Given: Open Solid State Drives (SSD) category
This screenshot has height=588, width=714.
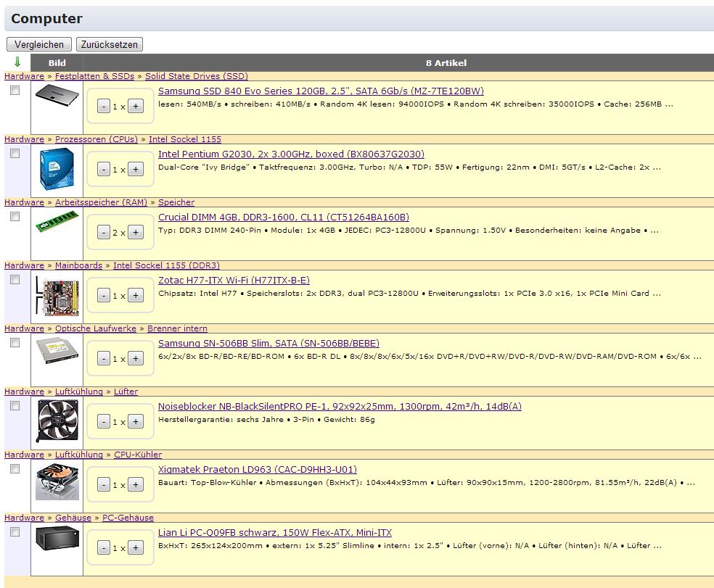Looking at the screenshot, I should point(197,76).
